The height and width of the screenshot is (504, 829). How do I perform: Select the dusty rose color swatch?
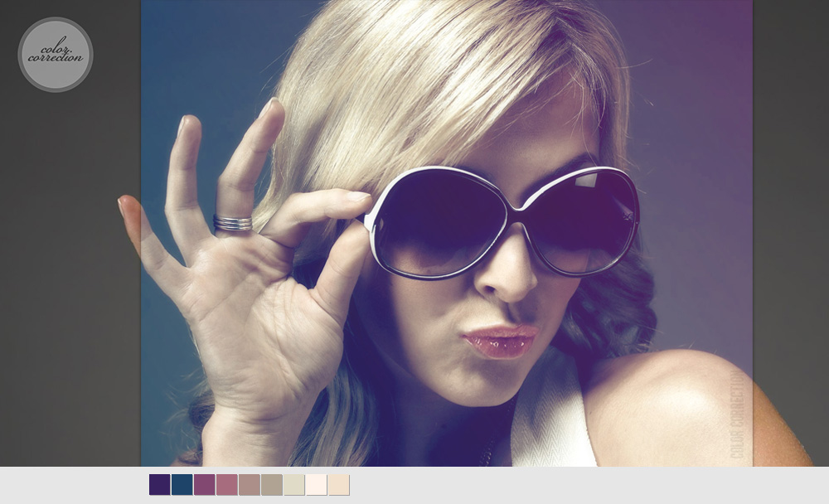[x=227, y=485]
